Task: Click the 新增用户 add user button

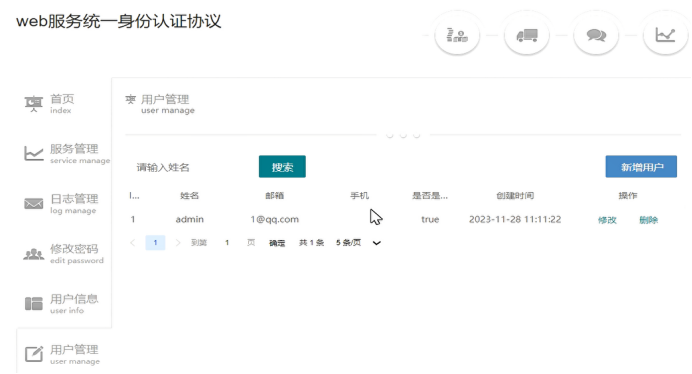Action: [x=641, y=166]
